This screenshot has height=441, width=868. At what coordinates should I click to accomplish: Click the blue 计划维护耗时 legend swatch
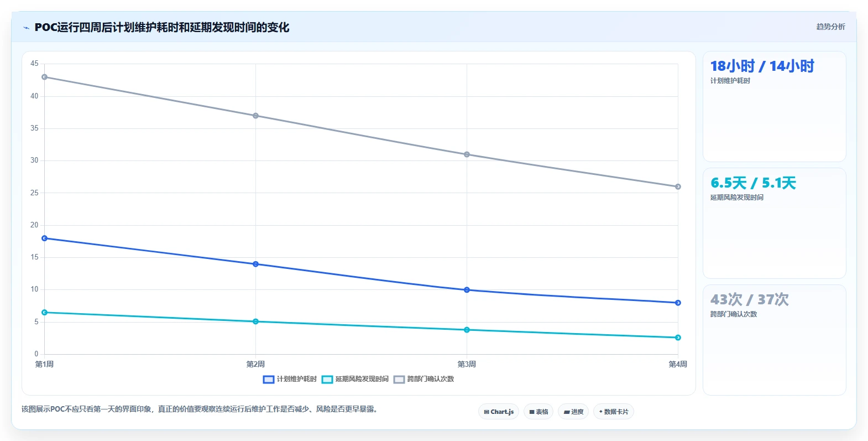[x=269, y=379]
